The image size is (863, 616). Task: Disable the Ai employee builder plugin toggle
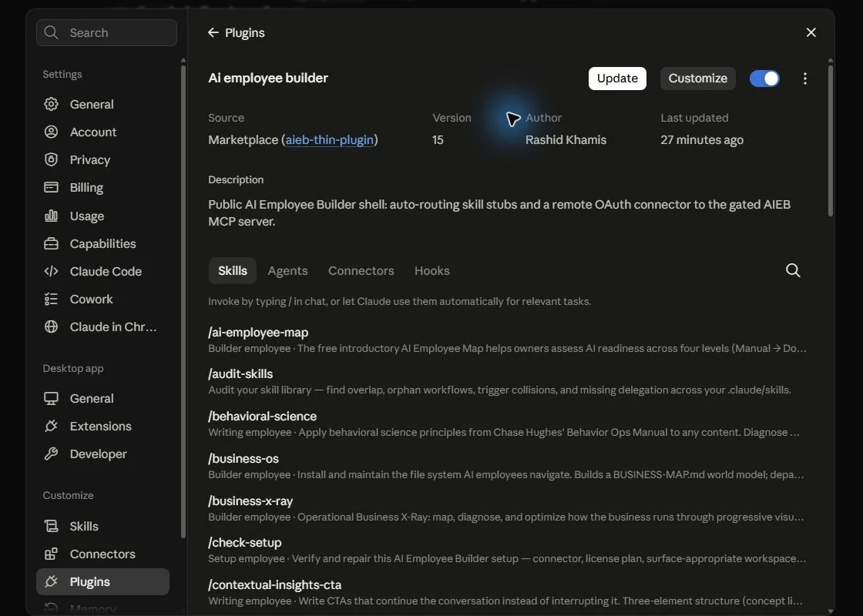(x=764, y=79)
